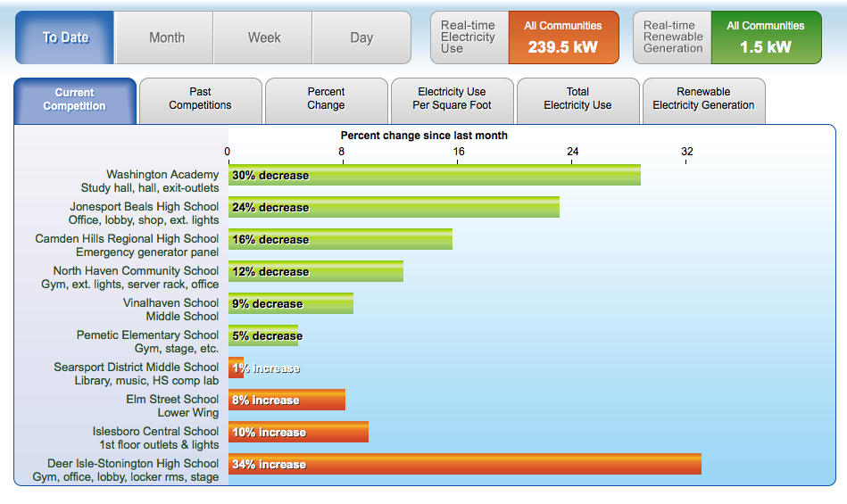Open the Renewable Electricity Generation tab
Viewport: 847px width, 504px height.
click(703, 99)
